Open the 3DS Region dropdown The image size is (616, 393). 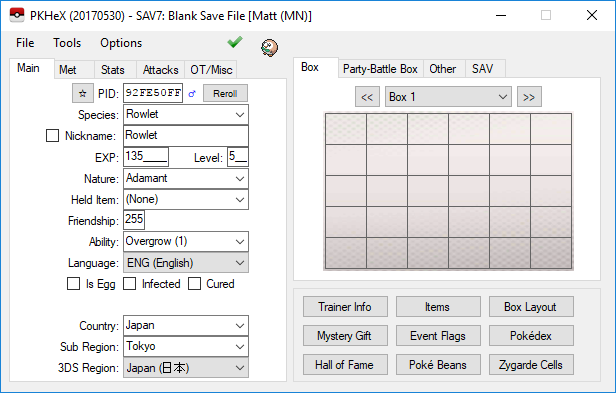[x=186, y=368]
